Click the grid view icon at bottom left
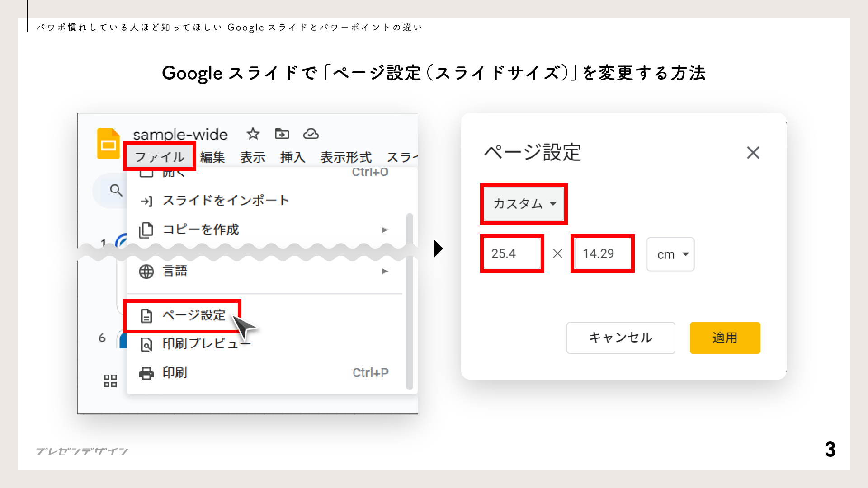The width and height of the screenshot is (868, 488). click(x=110, y=381)
